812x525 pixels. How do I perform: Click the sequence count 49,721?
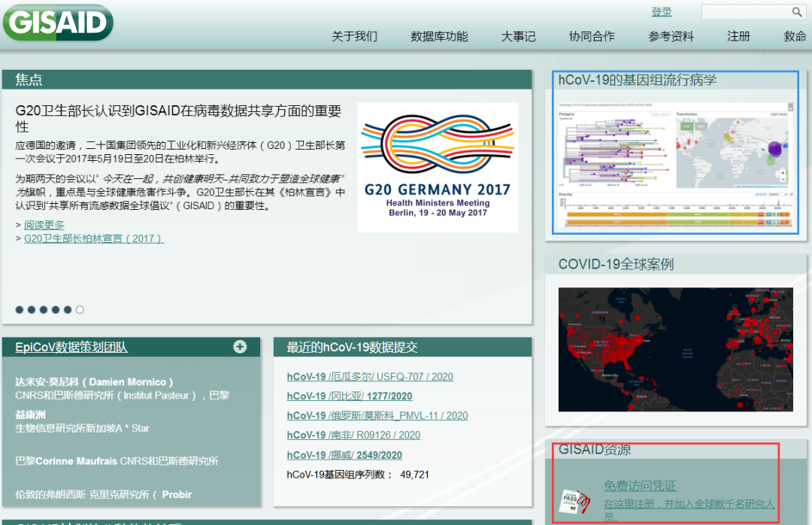[x=414, y=474]
